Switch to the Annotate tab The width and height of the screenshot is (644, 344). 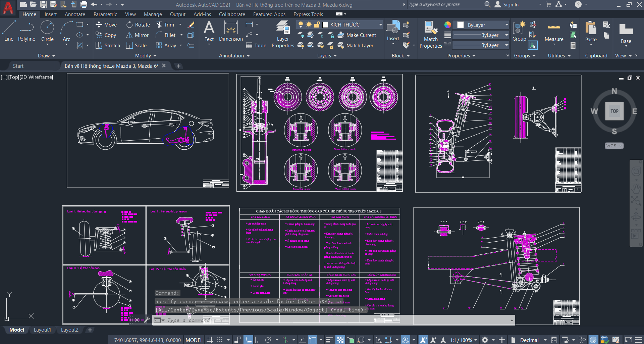(x=75, y=14)
